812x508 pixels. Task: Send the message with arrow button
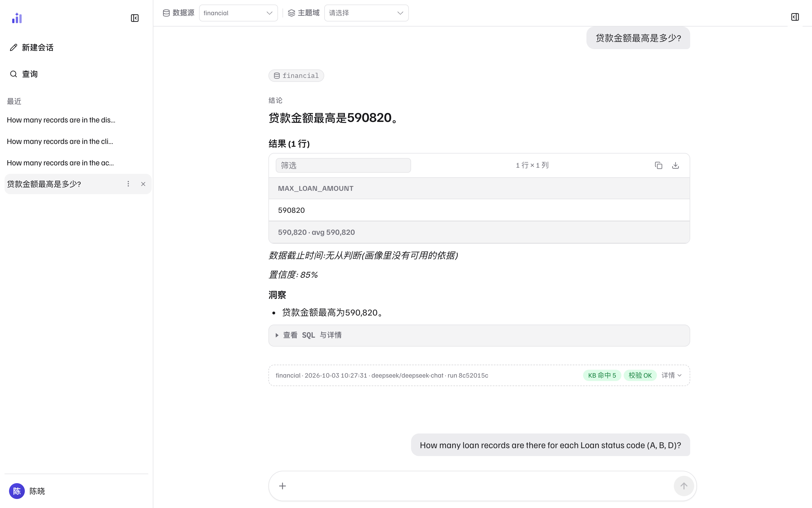[x=683, y=486]
